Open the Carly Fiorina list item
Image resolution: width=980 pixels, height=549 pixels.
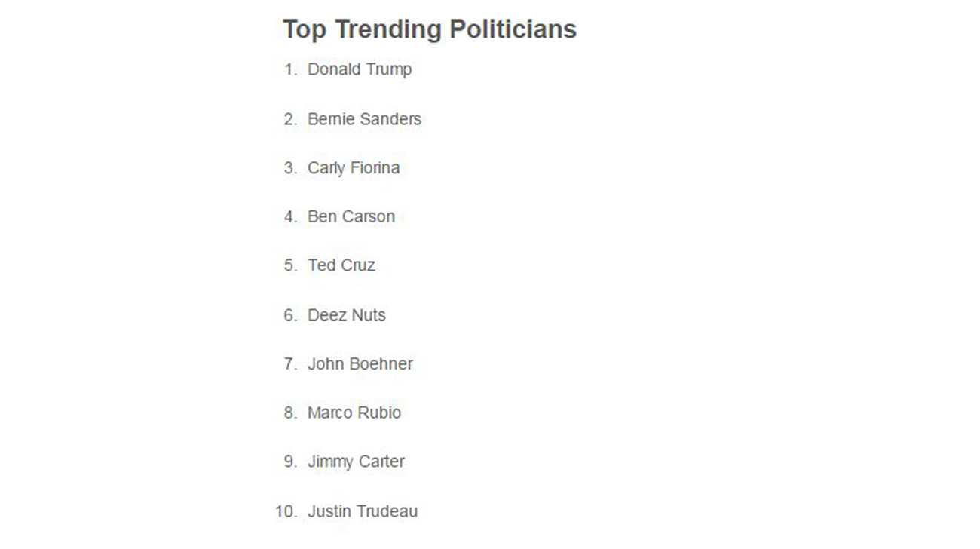(x=354, y=168)
